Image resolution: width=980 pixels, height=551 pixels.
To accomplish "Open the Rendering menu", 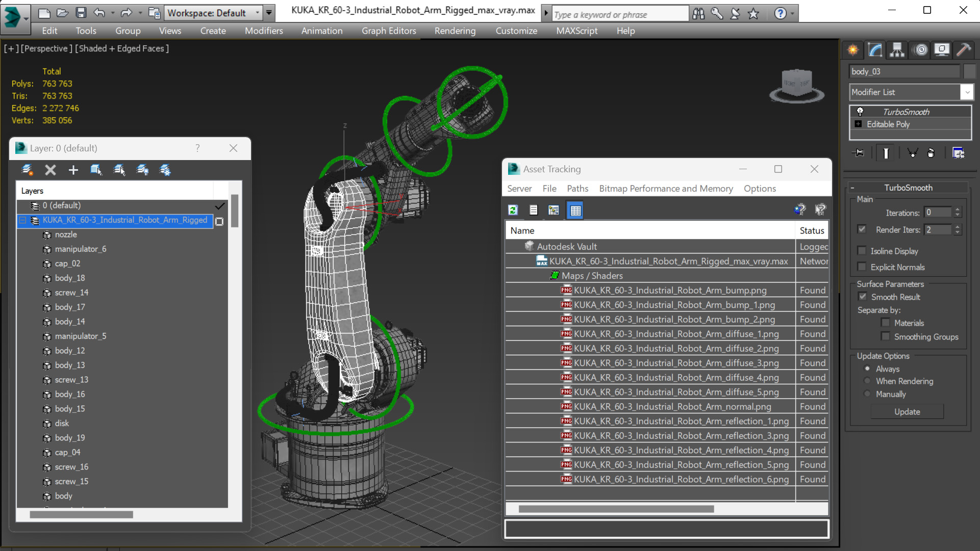I will tap(455, 31).
